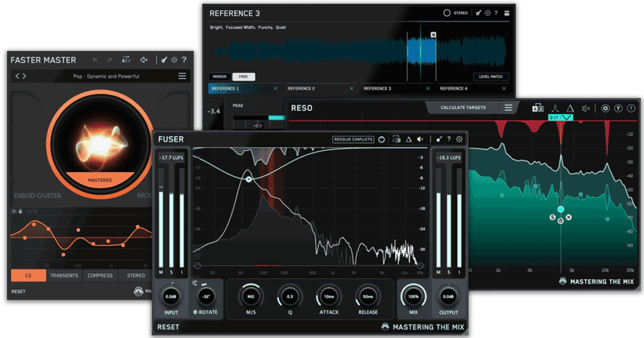Solo the selected Reso node (S)
The height and width of the screenshot is (338, 644).
(553, 217)
